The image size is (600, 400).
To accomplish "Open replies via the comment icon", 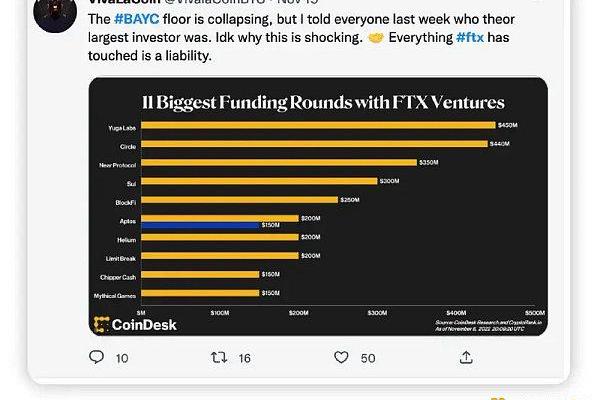I will tap(95, 357).
